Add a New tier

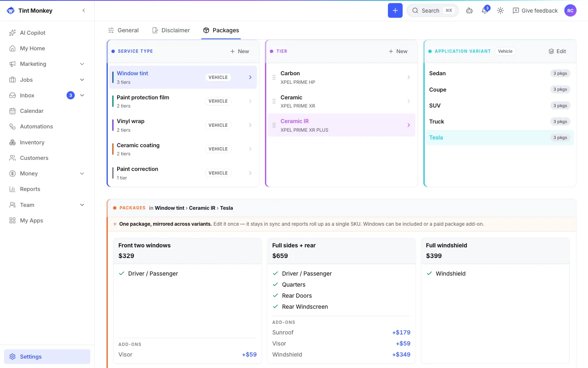[x=398, y=51]
